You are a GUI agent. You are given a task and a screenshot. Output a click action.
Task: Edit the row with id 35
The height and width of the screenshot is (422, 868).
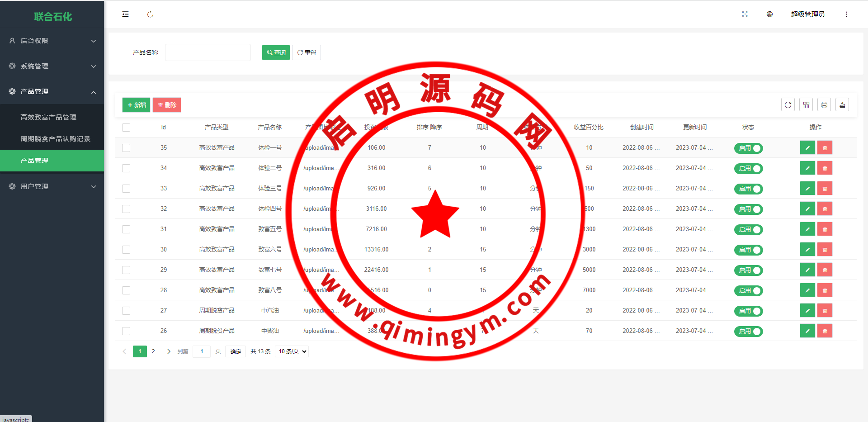point(807,148)
